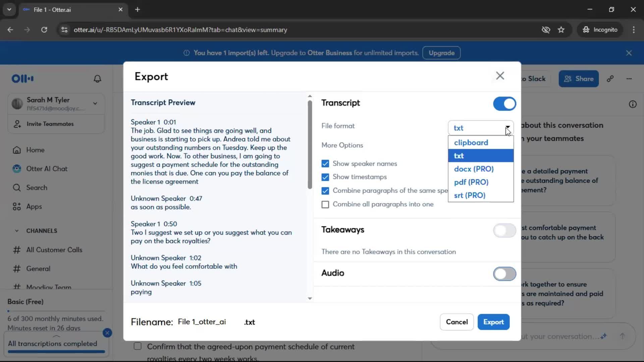
Task: Bookmark this page star icon
Action: coord(561,29)
